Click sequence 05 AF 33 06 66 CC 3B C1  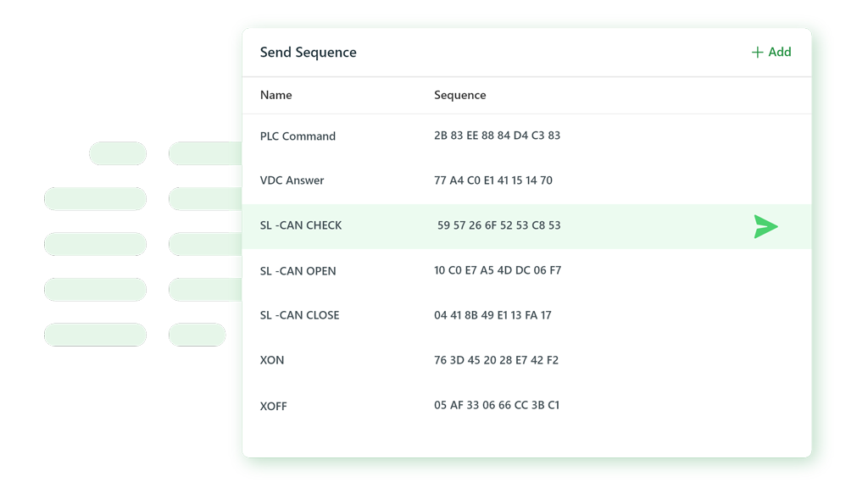(497, 405)
